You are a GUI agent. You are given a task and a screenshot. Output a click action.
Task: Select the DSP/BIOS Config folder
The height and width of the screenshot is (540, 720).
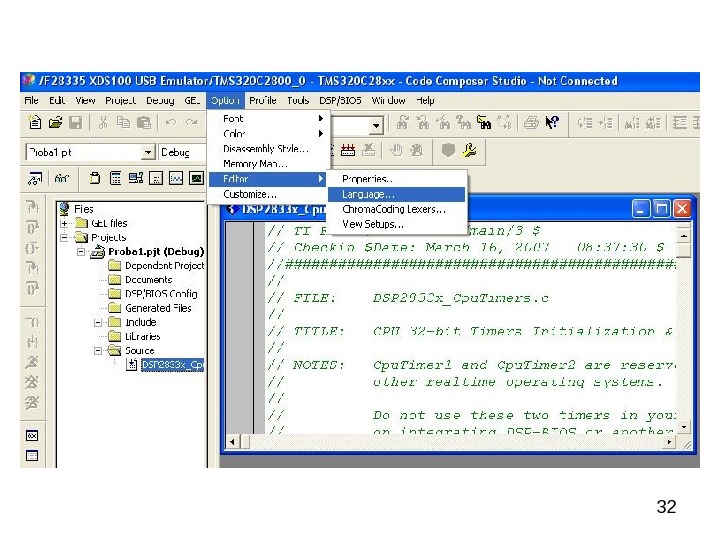(161, 294)
